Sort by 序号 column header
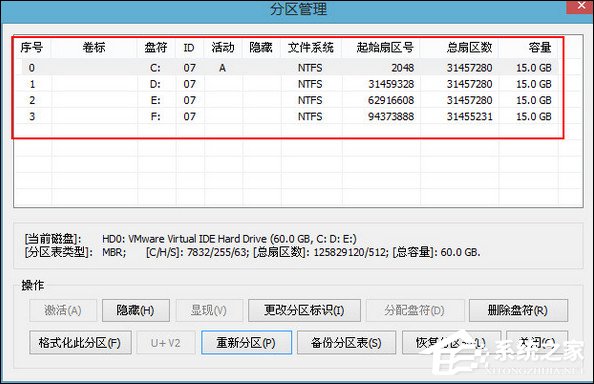Screen dimensions: 594x384 tap(32, 48)
